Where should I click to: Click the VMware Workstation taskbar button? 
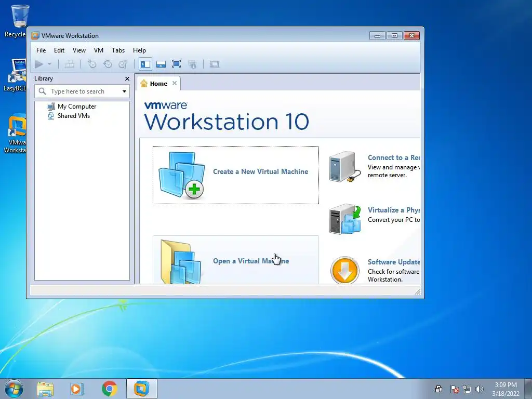[142, 389]
